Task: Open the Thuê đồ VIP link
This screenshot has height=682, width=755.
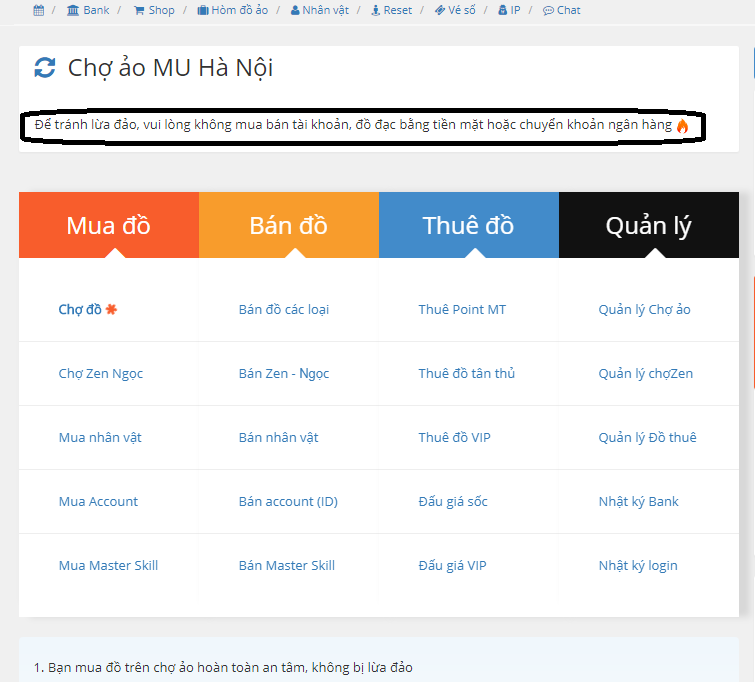Action: pyautogui.click(x=455, y=437)
